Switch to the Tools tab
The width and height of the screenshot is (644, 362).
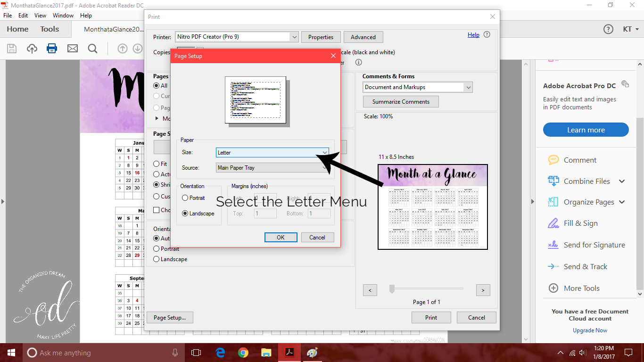coord(50,29)
